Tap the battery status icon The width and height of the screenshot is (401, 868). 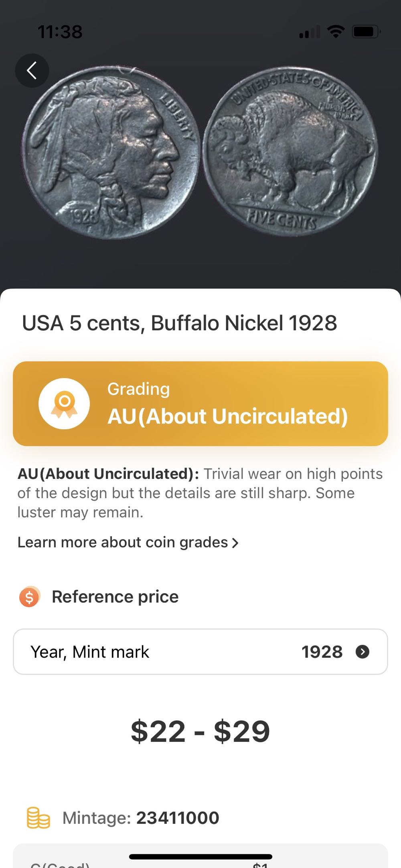pyautogui.click(x=366, y=31)
